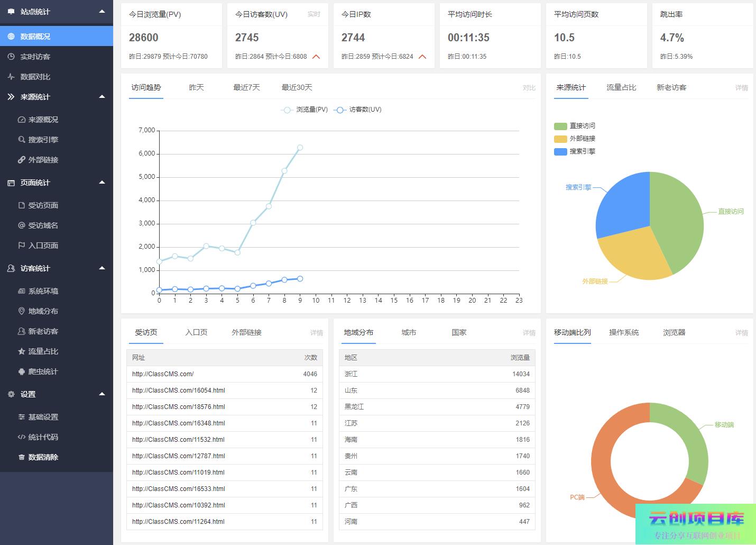Click the magnifier icon for 搜索引擎
Image resolution: width=756 pixels, height=545 pixels.
coord(22,140)
